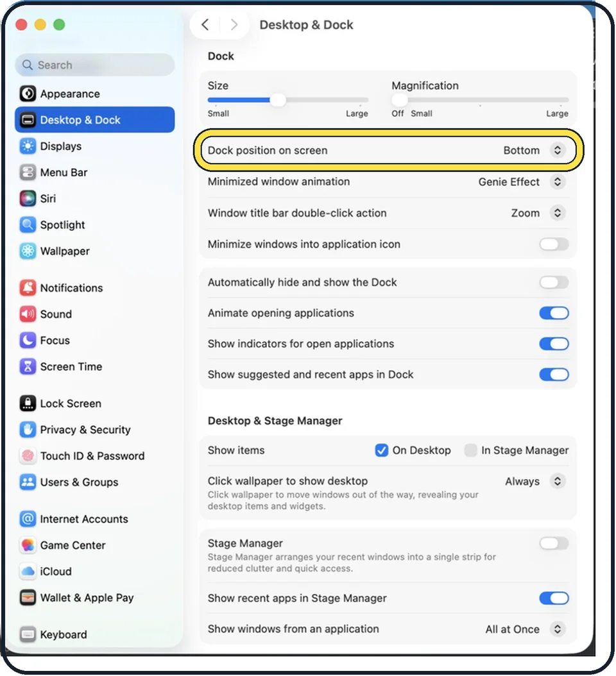The height and width of the screenshot is (676, 616).
Task: Click the Magnification slider thumb
Action: [x=400, y=100]
